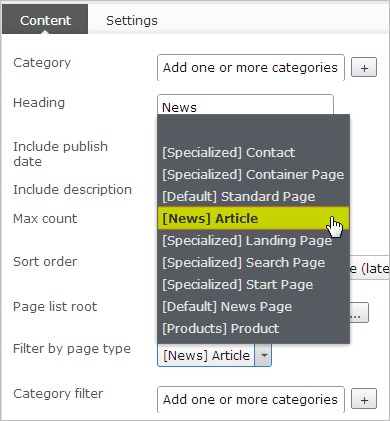390x421 pixels.
Task: Switch to the Settings tab
Action: point(132,21)
